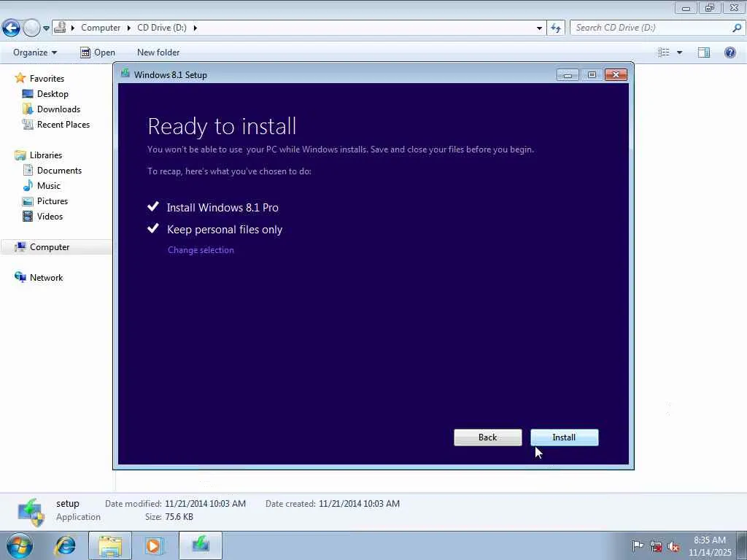Open the Pictures library
Screen dimensions: 747x560
click(53, 201)
